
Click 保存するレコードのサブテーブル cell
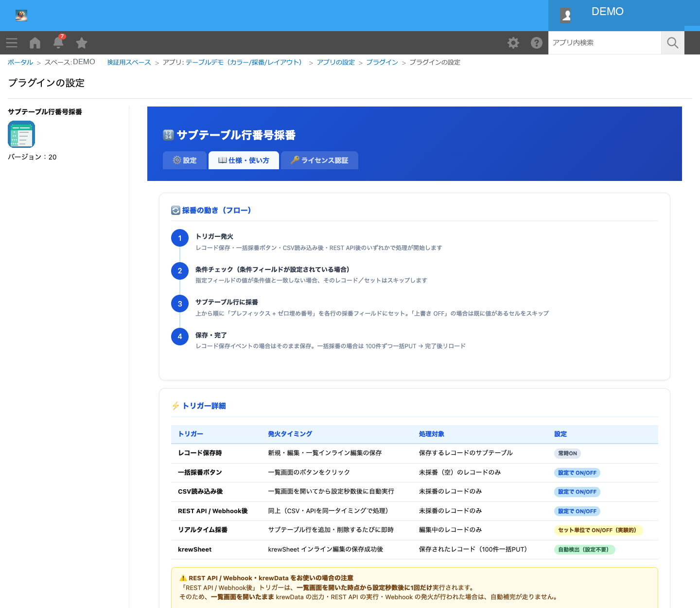point(466,453)
